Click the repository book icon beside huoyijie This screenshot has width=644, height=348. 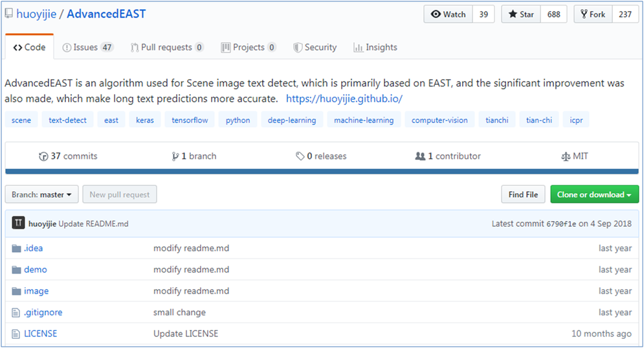8,14
